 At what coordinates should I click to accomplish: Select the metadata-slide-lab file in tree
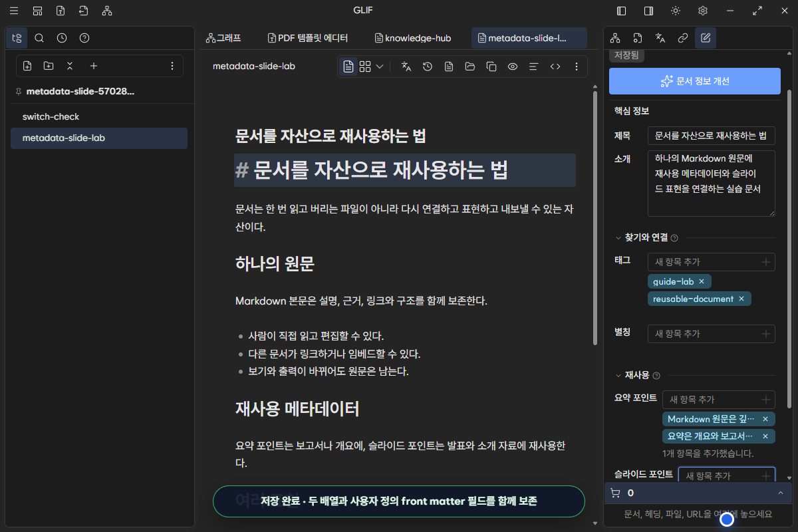(99, 138)
